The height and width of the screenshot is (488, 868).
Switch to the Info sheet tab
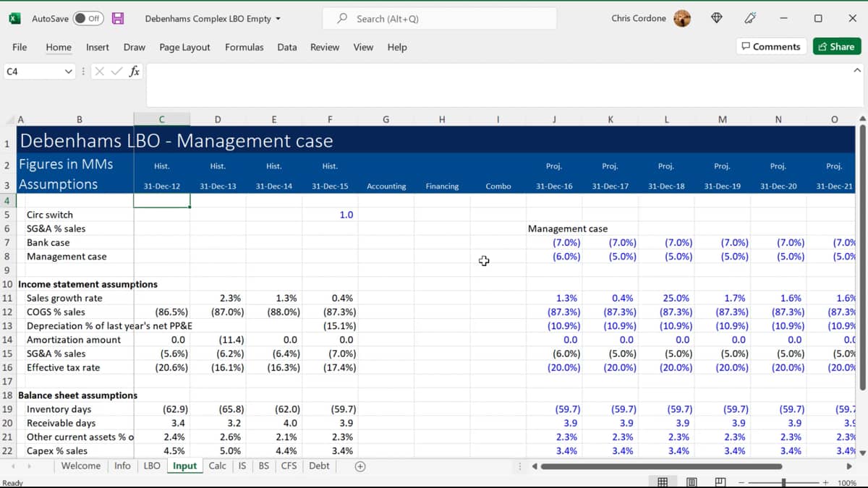point(122,466)
